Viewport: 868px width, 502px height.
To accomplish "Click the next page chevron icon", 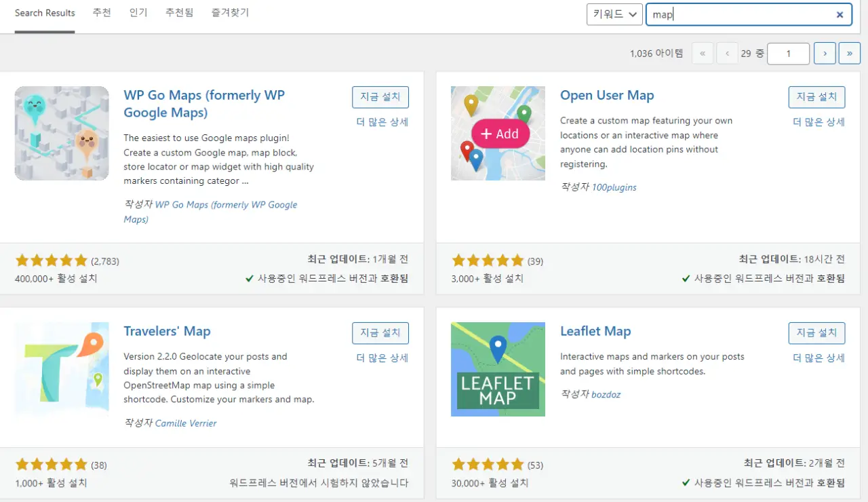I will (x=825, y=53).
